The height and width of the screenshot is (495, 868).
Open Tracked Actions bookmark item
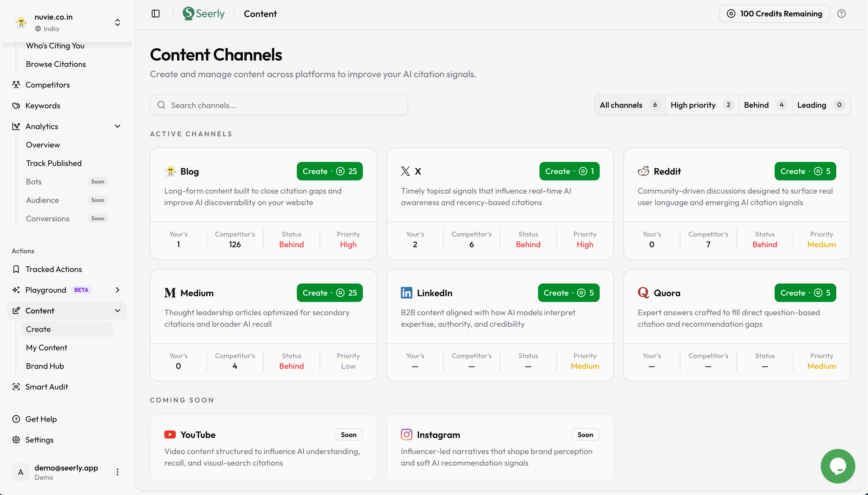click(53, 269)
